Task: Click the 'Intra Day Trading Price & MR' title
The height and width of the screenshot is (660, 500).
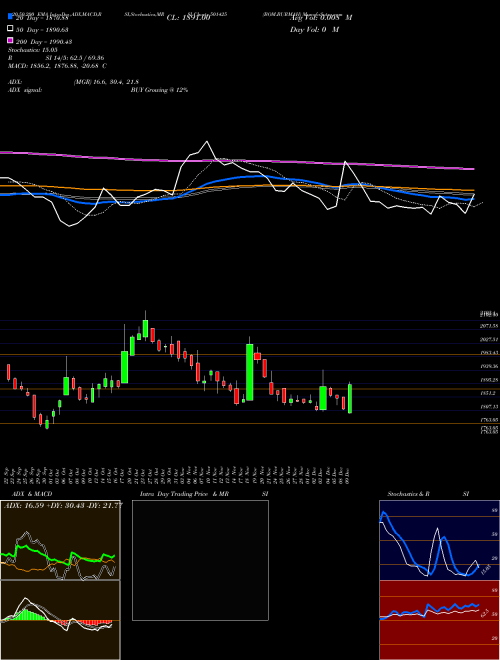Action: (184, 494)
